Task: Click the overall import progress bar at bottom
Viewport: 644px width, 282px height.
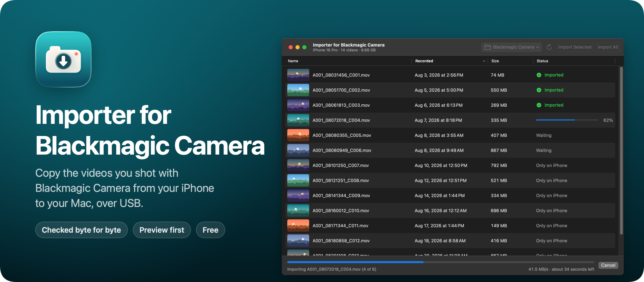Action: (x=441, y=262)
